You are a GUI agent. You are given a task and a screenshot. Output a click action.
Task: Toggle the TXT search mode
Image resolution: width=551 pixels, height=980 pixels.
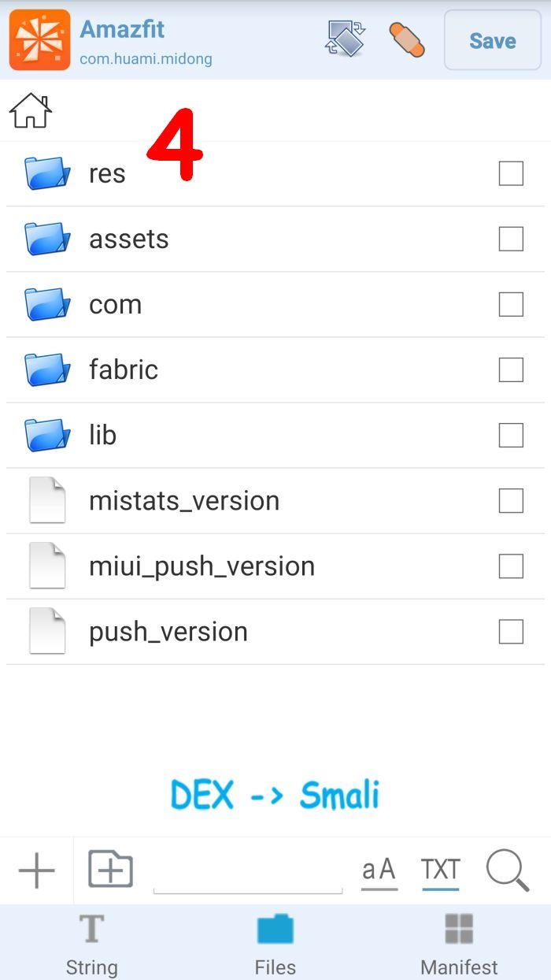click(440, 870)
